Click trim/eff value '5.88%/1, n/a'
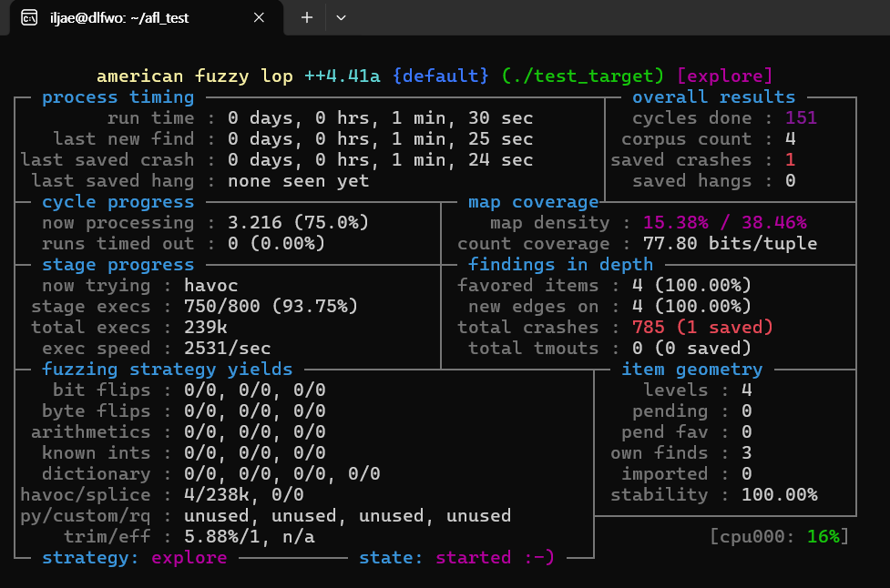Screen dimensions: 890x588 pyautogui.click(x=250, y=536)
